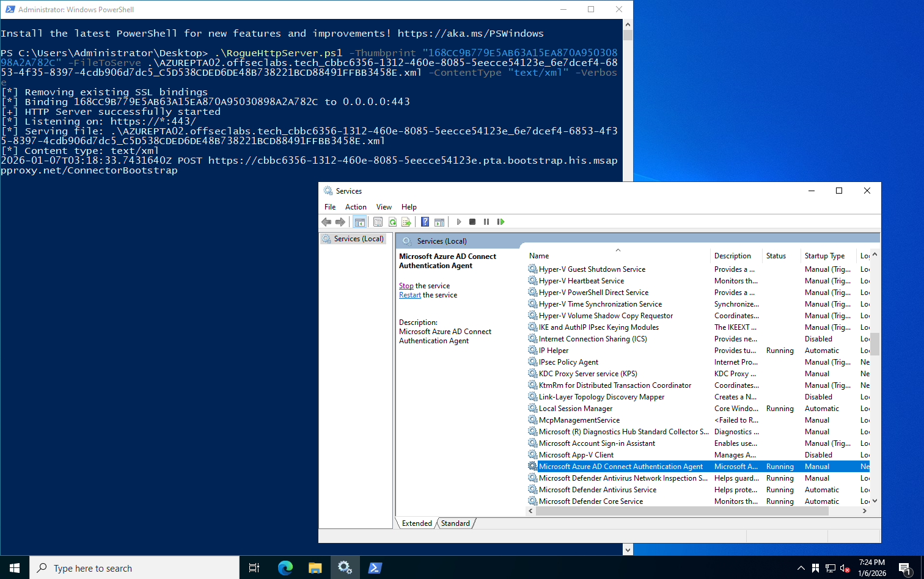Select Microsoft Defender Antivirus Service row
The width and height of the screenshot is (924, 579).
click(x=597, y=490)
